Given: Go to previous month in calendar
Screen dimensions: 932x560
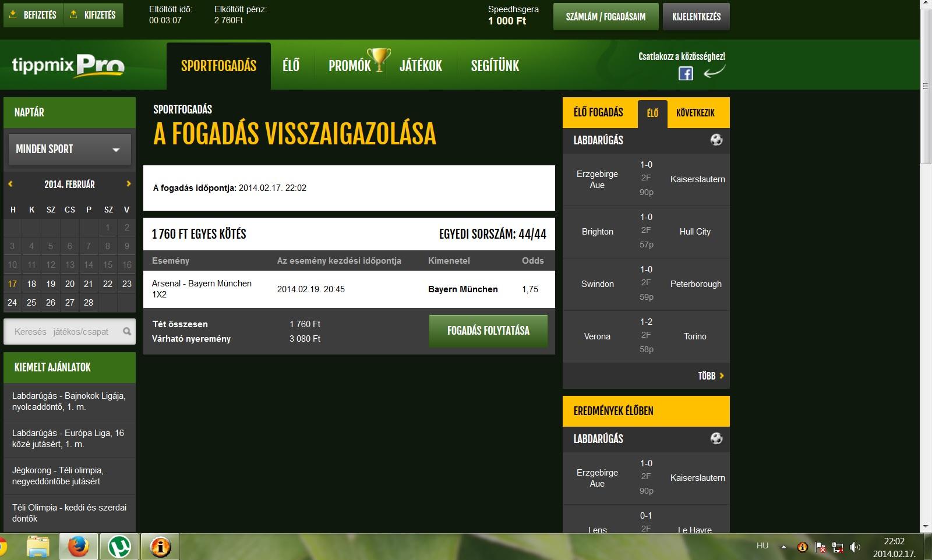Looking at the screenshot, I should coord(10,184).
